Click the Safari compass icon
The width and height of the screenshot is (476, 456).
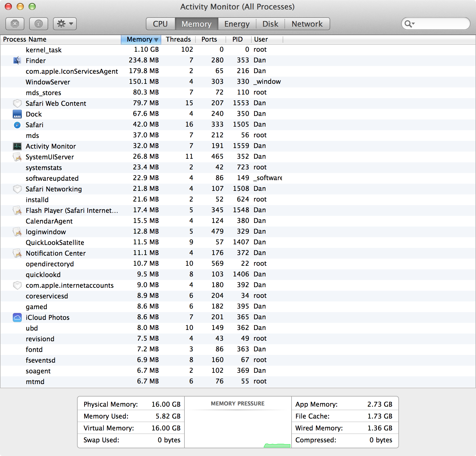tap(17, 125)
